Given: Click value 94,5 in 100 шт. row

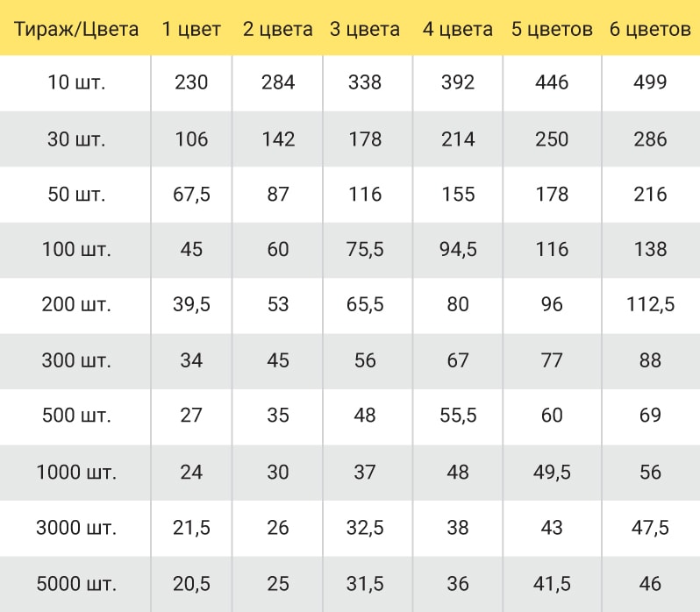Looking at the screenshot, I should pos(458,249).
